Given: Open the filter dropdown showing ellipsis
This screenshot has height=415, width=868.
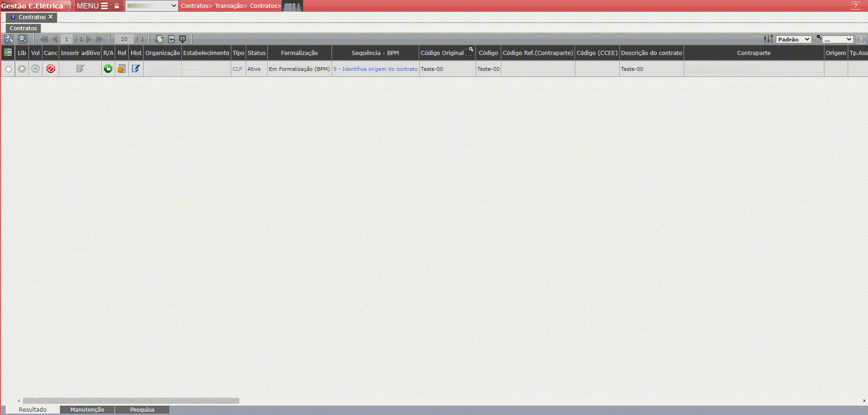Looking at the screenshot, I should [x=837, y=40].
